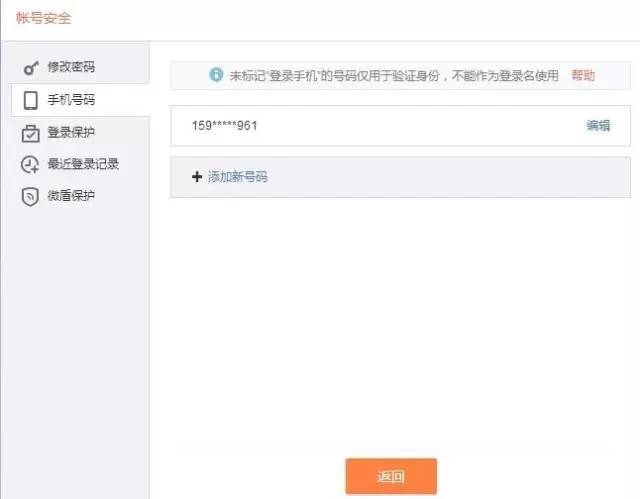This screenshot has height=499, width=640.
Task: Click the 帐号安全 page title
Action: pos(44,18)
